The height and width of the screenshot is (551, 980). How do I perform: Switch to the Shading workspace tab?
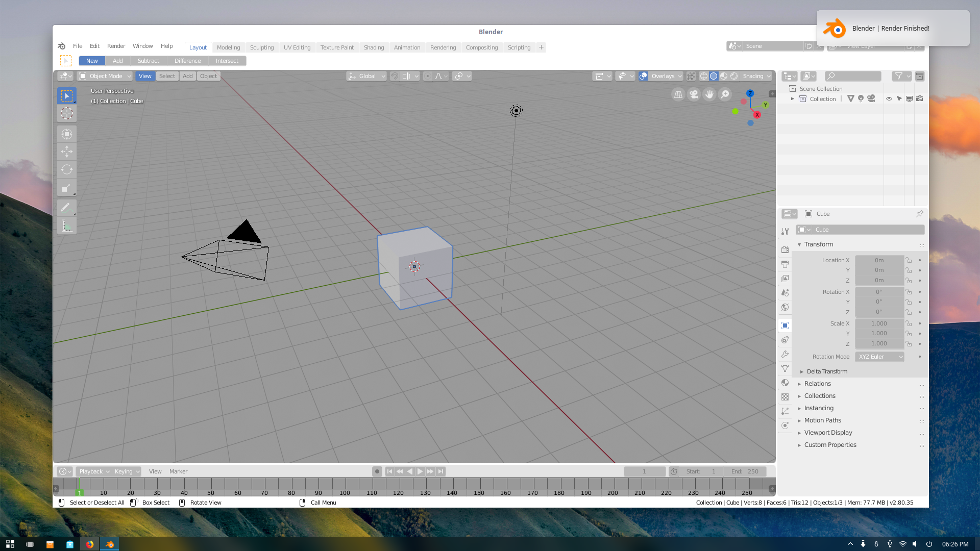click(x=374, y=47)
